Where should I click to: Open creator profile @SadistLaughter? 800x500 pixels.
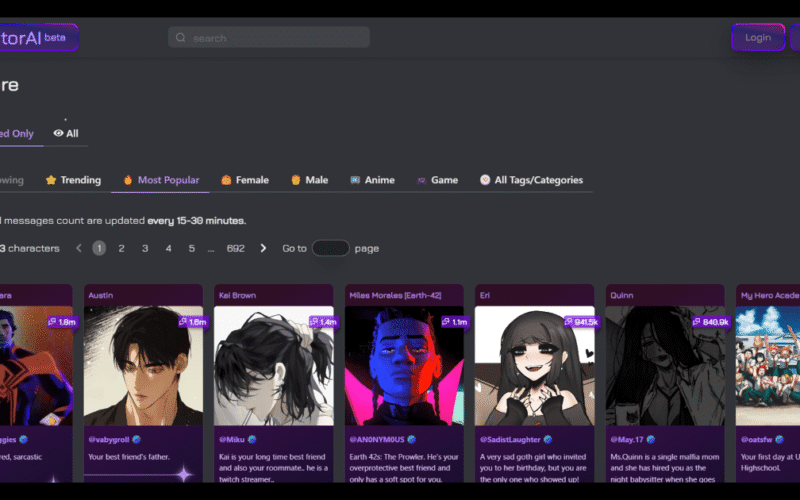tap(511, 439)
